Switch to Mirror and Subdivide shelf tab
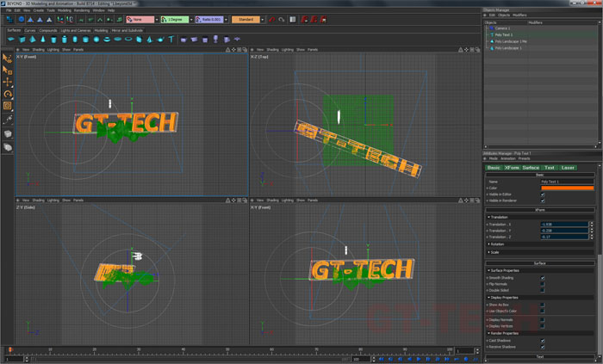Screen dimensions: 603x364 [x=127, y=30]
